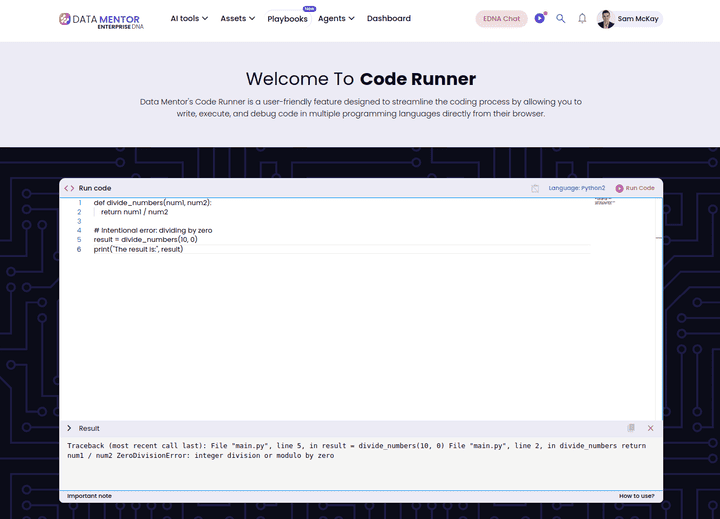This screenshot has width=720, height=519.
Task: Open the Playbooks tab
Action: (x=287, y=19)
